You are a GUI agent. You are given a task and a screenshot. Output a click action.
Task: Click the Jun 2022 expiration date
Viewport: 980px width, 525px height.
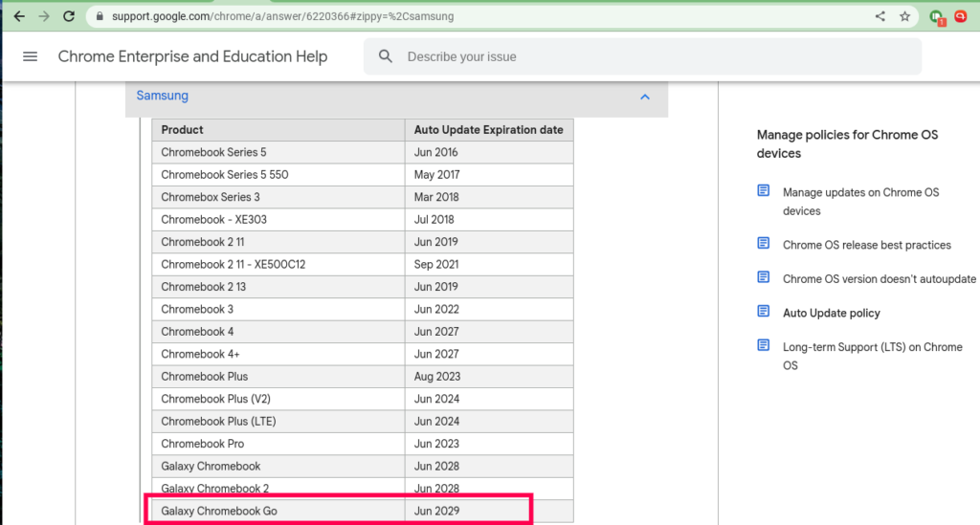point(436,310)
